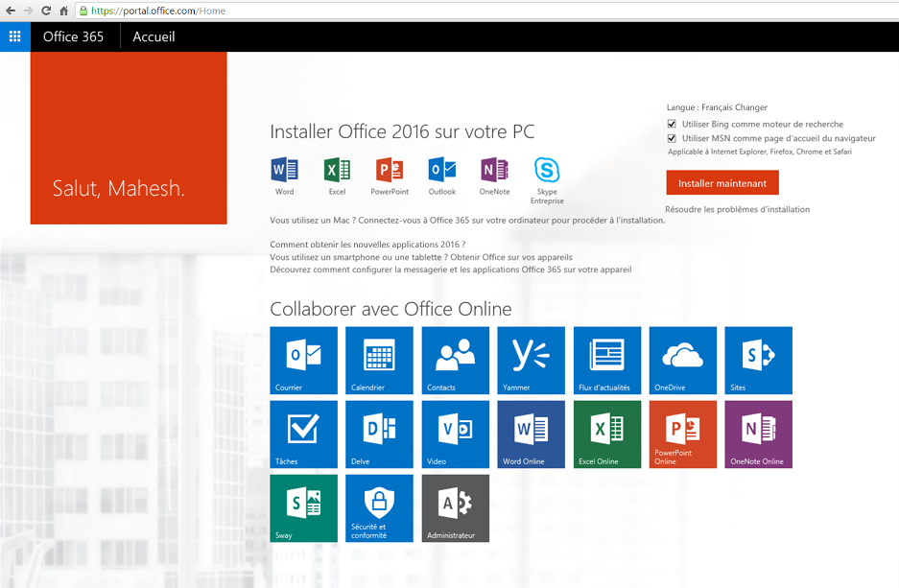Launch OneNote Online tile
899x588 pixels.
pyautogui.click(x=759, y=435)
